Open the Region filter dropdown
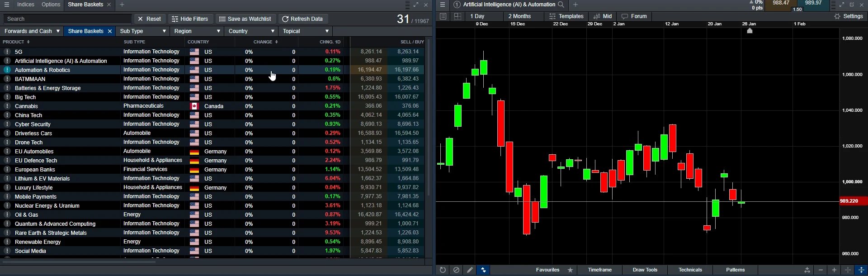 pos(197,31)
